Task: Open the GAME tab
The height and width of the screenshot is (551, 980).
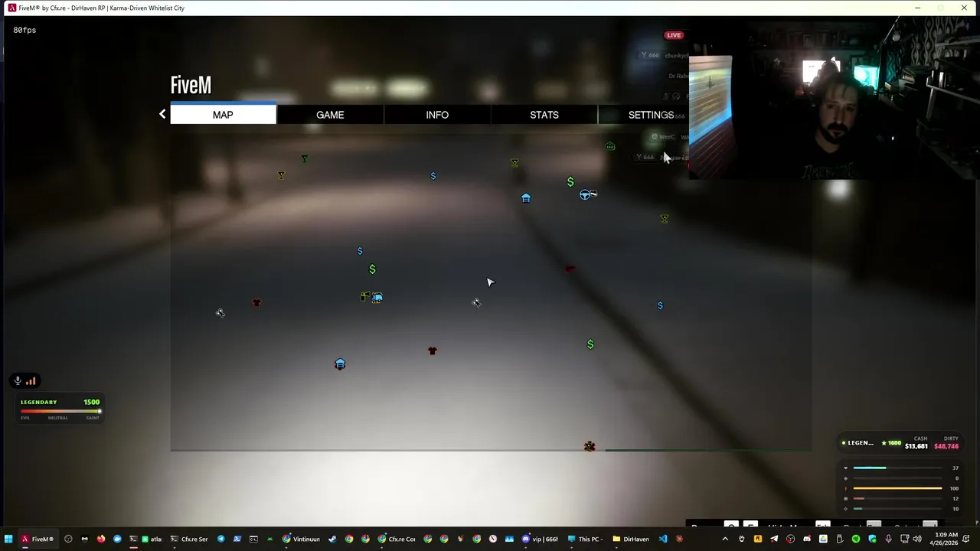Action: pos(330,115)
